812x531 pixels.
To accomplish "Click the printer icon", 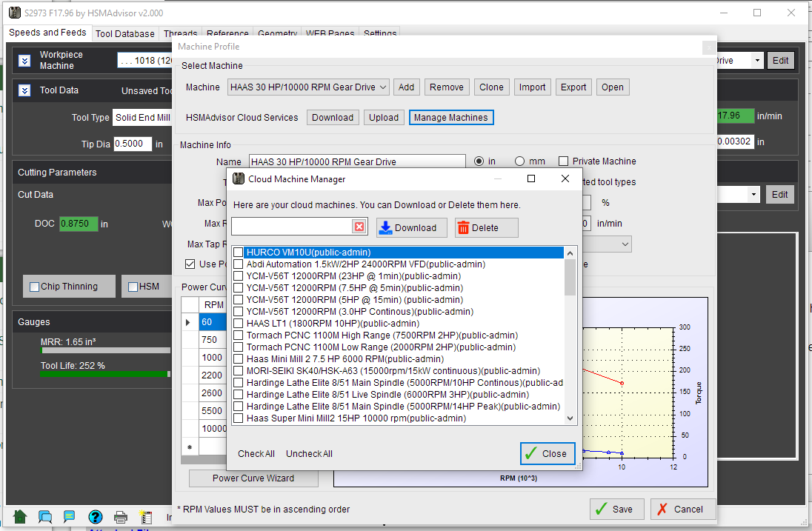I will point(121,516).
